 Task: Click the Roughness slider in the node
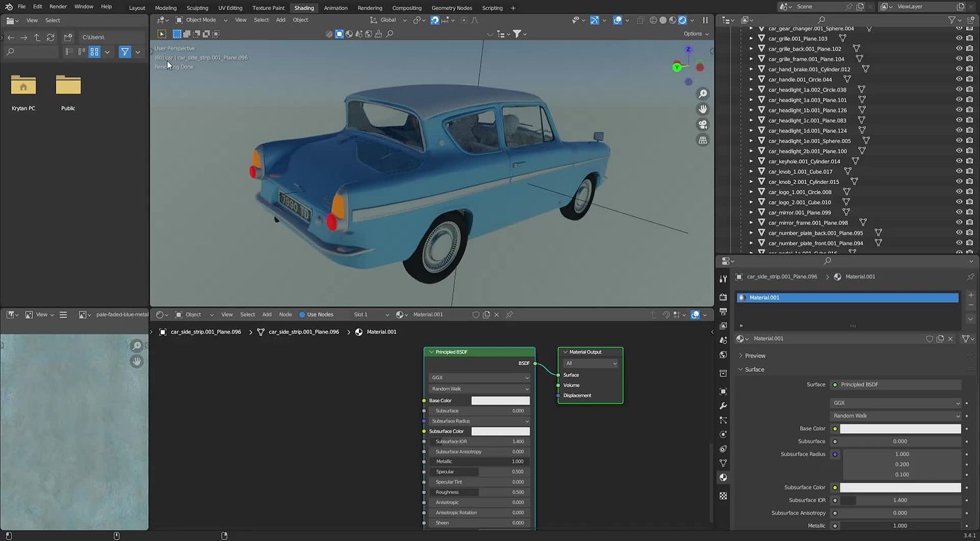click(479, 492)
